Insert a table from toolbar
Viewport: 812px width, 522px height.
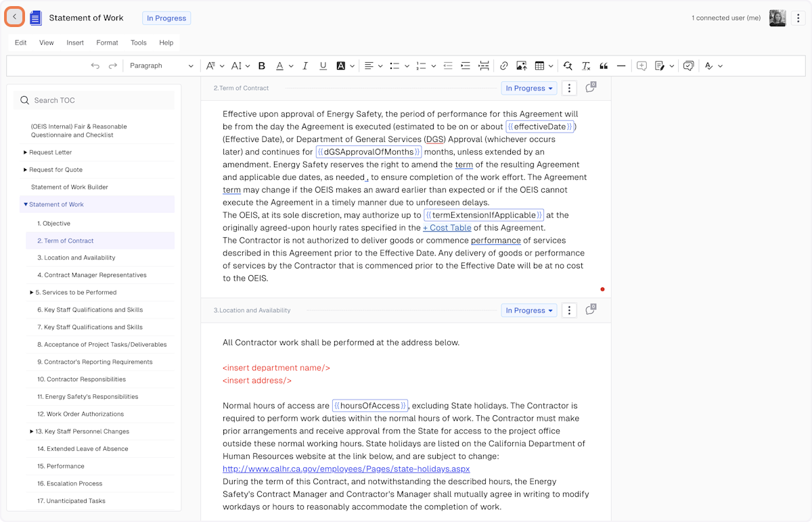(540, 66)
